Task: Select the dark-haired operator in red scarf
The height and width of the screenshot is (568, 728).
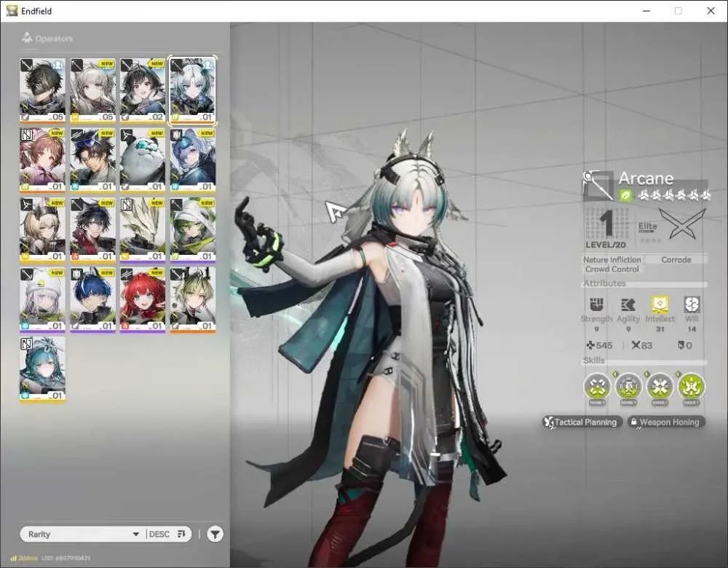Action: pos(92,230)
